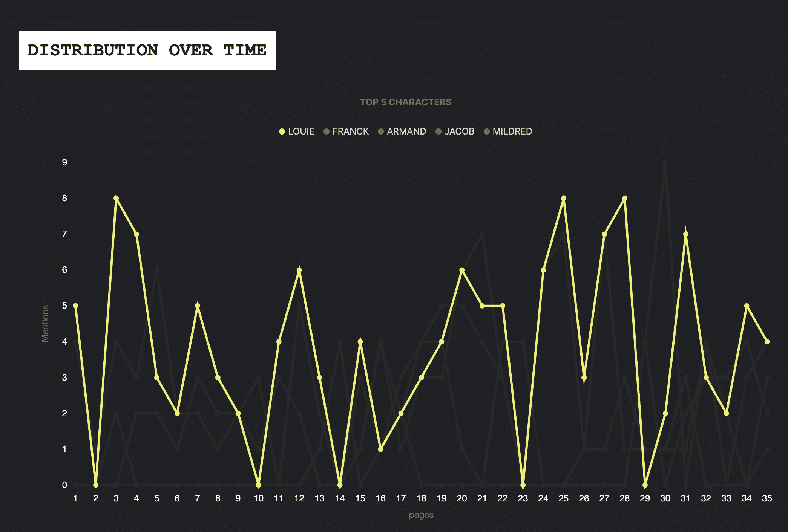This screenshot has height=532, width=788.
Task: Select Louie's zero point at page 14
Action: coord(340,485)
